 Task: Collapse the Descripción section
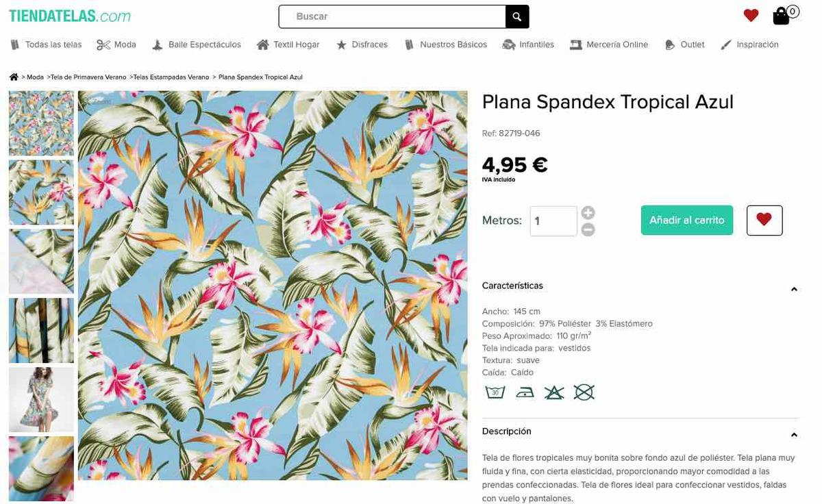[794, 435]
